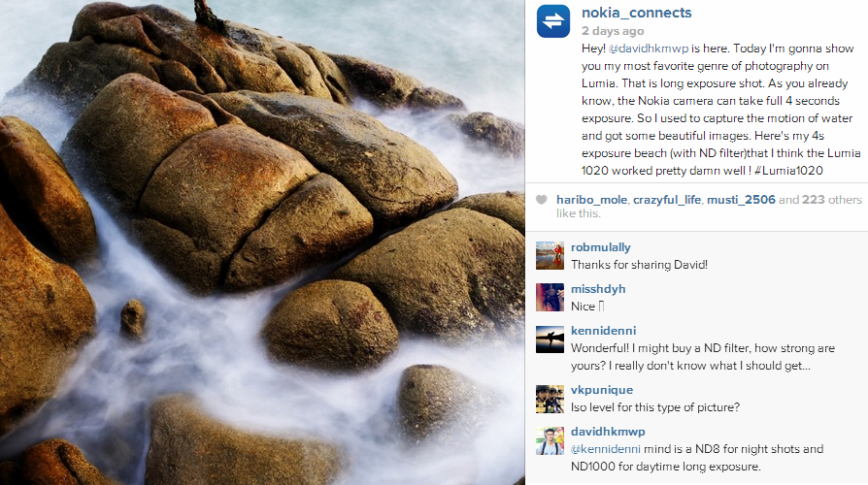Screen dimensions: 868x485
Task: Open the nokia_connects username link
Action: [637, 13]
